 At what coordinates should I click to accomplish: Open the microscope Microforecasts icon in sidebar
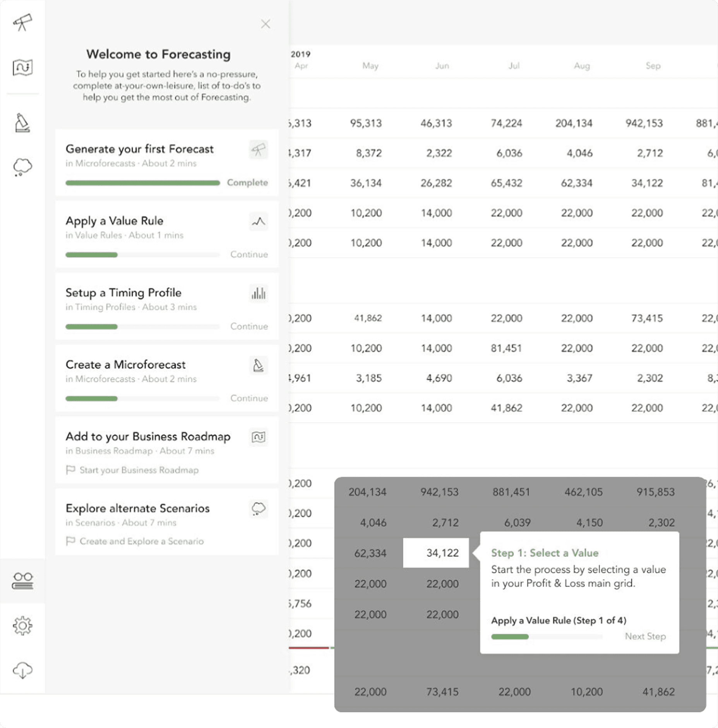22,123
